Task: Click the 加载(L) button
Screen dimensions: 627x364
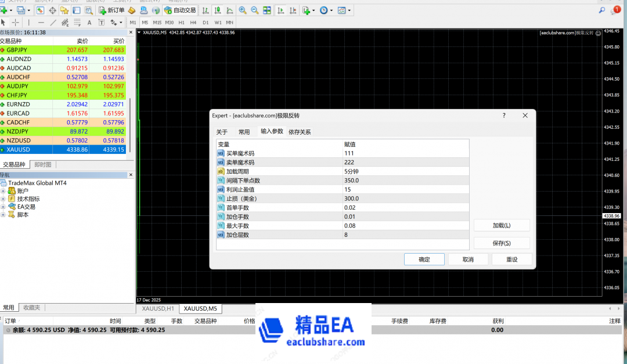Action: 502,225
